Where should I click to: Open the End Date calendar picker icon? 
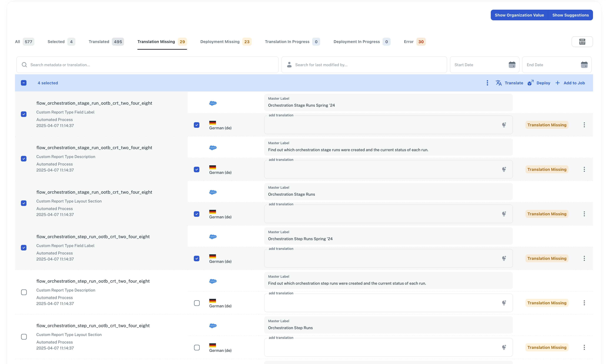(584, 65)
